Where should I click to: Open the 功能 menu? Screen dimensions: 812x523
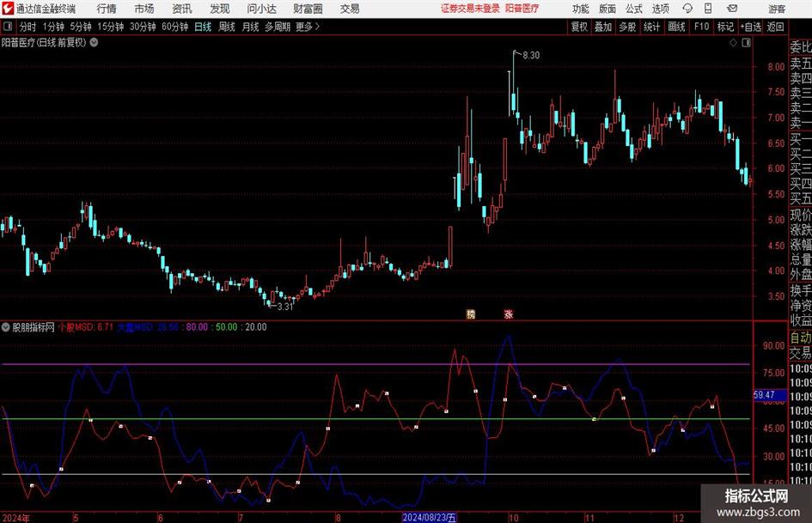[581, 9]
